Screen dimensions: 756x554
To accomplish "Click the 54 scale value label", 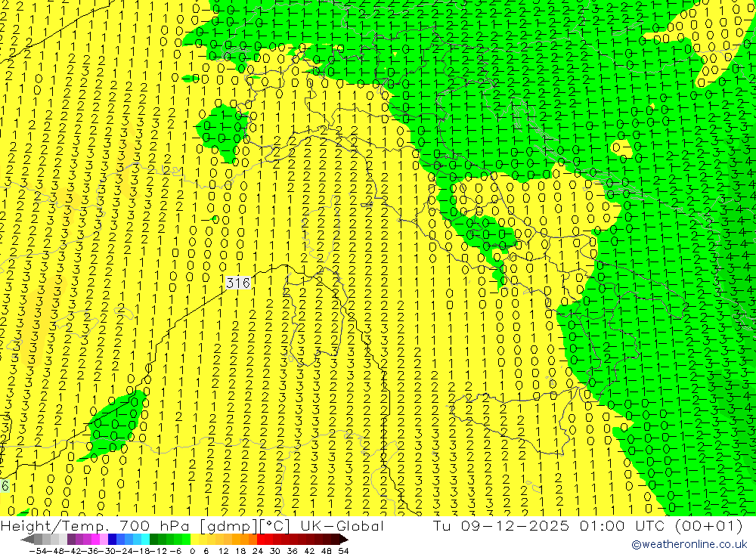I will click(x=344, y=551).
